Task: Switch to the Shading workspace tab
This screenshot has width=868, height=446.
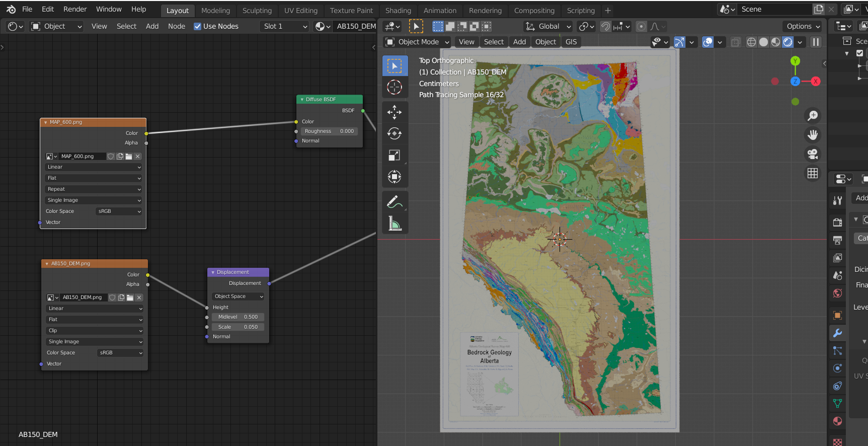Action: (x=398, y=11)
